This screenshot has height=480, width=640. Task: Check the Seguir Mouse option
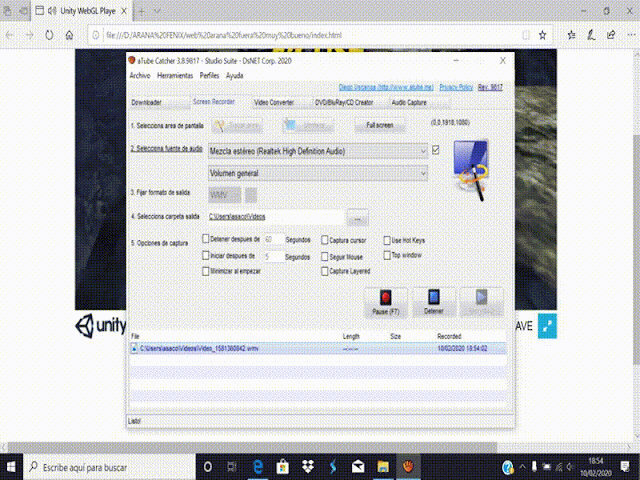coord(324,256)
